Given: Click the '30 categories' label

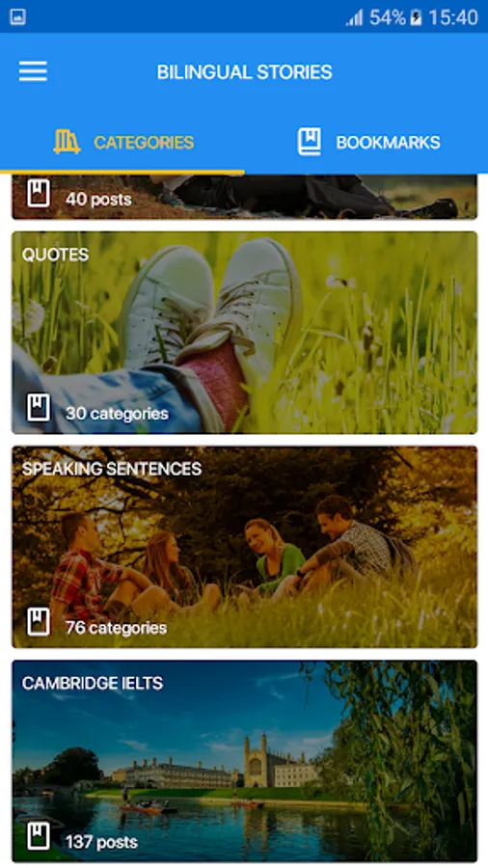Looking at the screenshot, I should (117, 414).
